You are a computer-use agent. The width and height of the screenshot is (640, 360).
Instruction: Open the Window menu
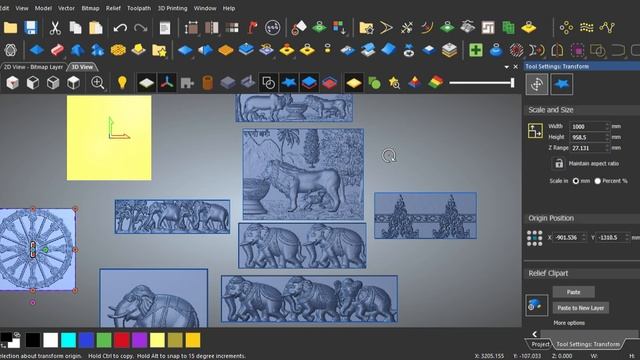pyautogui.click(x=205, y=8)
